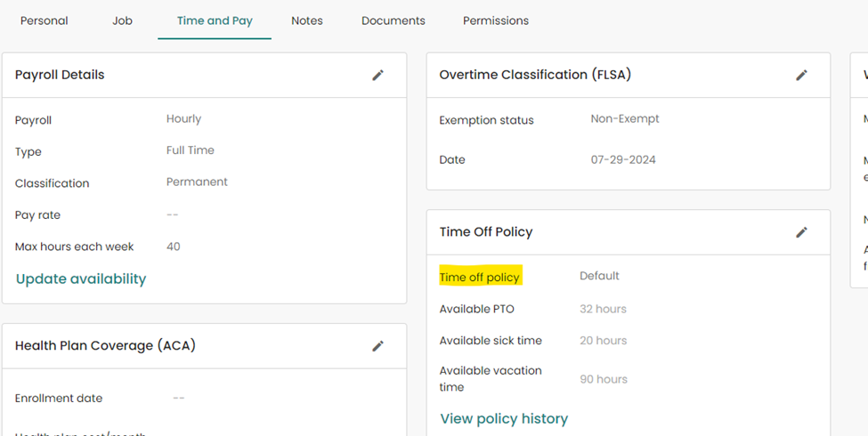Go to the Notes tab
The height and width of the screenshot is (436, 868).
click(307, 20)
